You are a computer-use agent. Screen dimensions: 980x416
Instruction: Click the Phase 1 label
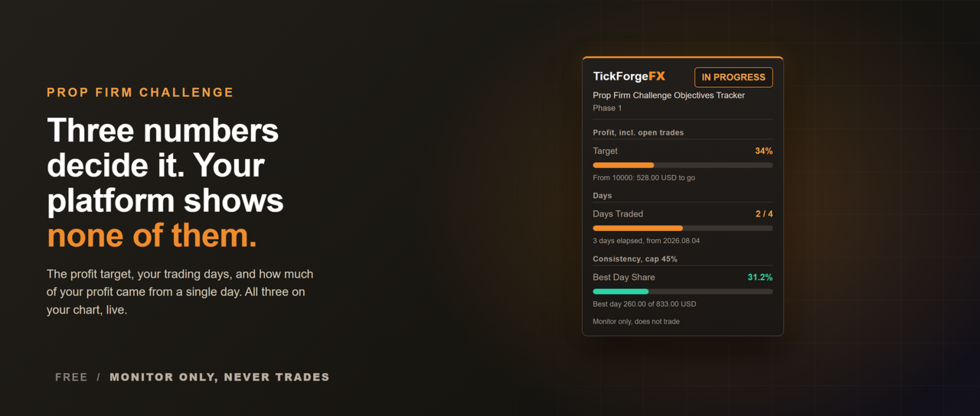pos(607,109)
